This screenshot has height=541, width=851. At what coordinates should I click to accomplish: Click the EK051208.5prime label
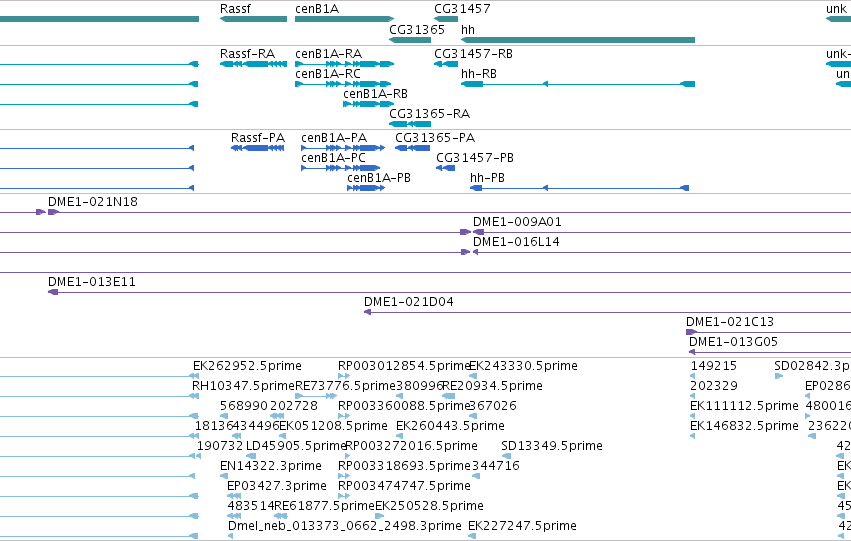tap(333, 427)
